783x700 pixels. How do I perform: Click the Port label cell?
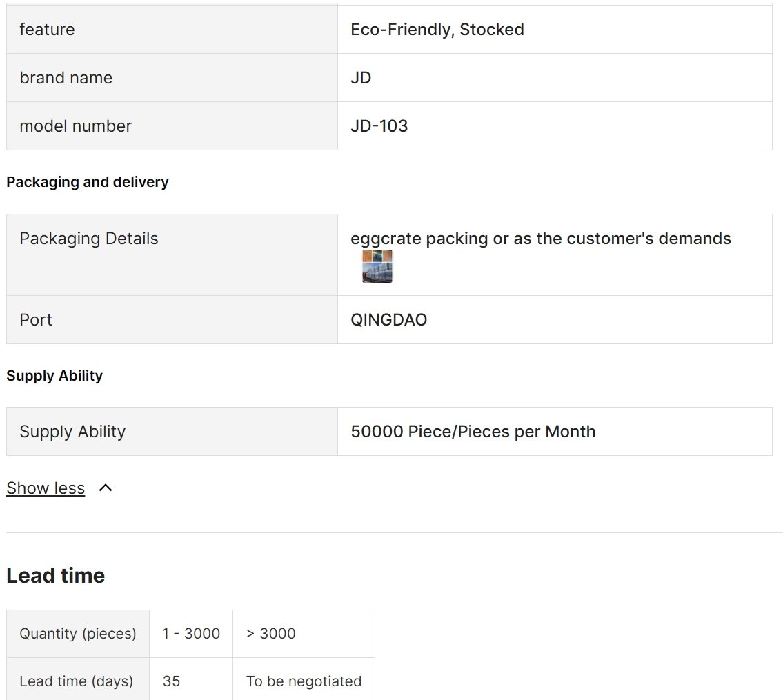[x=172, y=319]
